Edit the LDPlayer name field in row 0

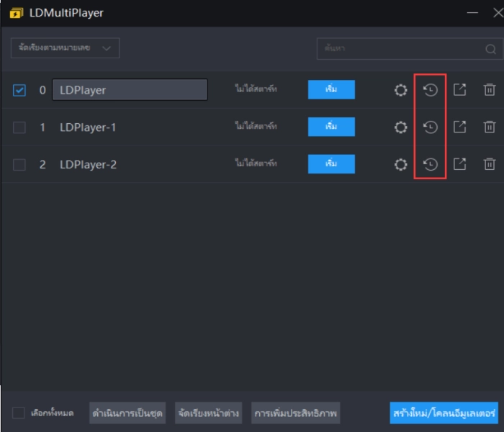click(130, 90)
